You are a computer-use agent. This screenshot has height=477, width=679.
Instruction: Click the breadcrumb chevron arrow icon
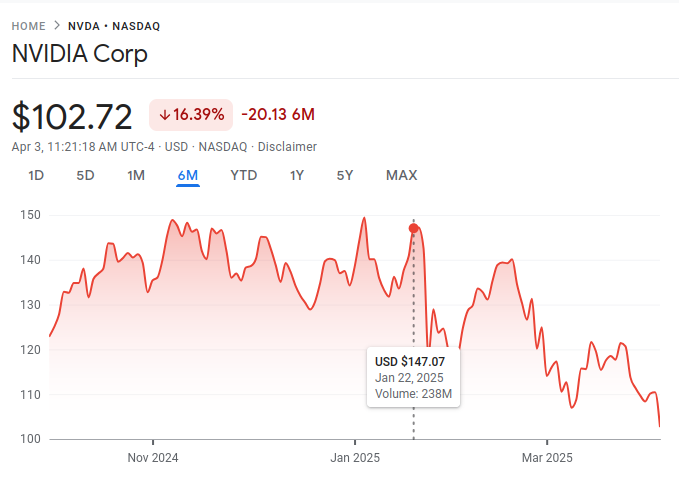pyautogui.click(x=57, y=26)
